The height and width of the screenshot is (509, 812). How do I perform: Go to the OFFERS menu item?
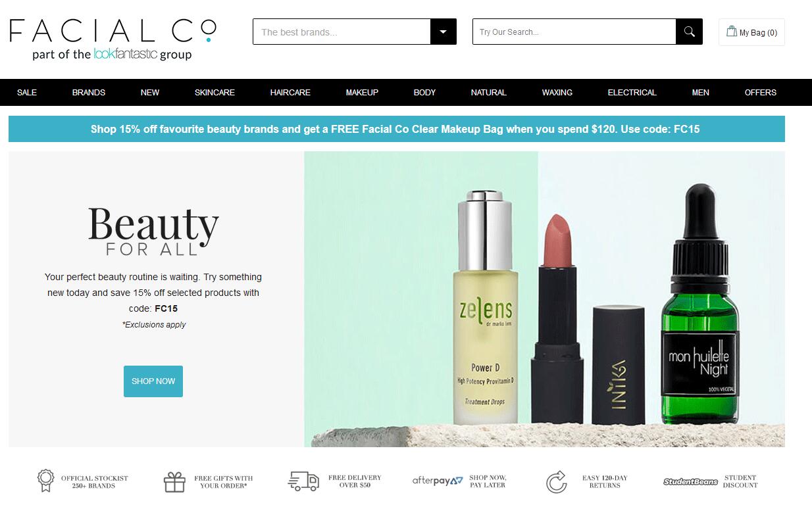pos(761,93)
